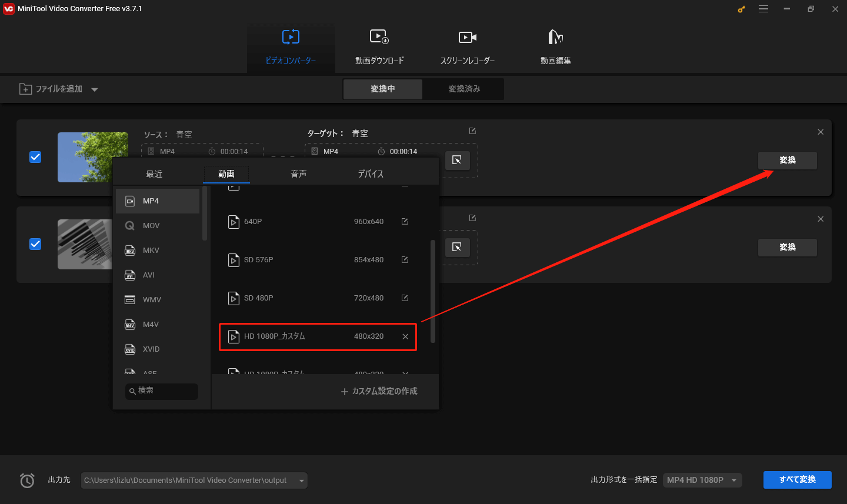The image size is (847, 504).
Task: Toggle checkbox for the second video item
Action: point(35,244)
